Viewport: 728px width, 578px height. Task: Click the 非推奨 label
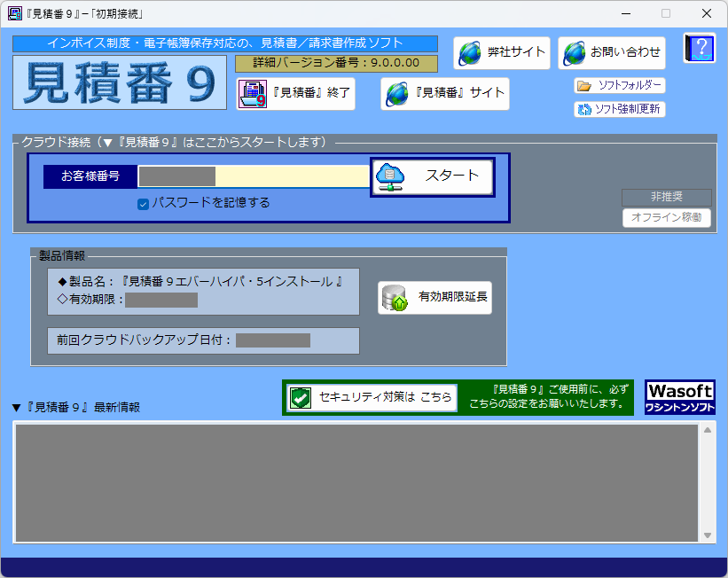click(667, 198)
